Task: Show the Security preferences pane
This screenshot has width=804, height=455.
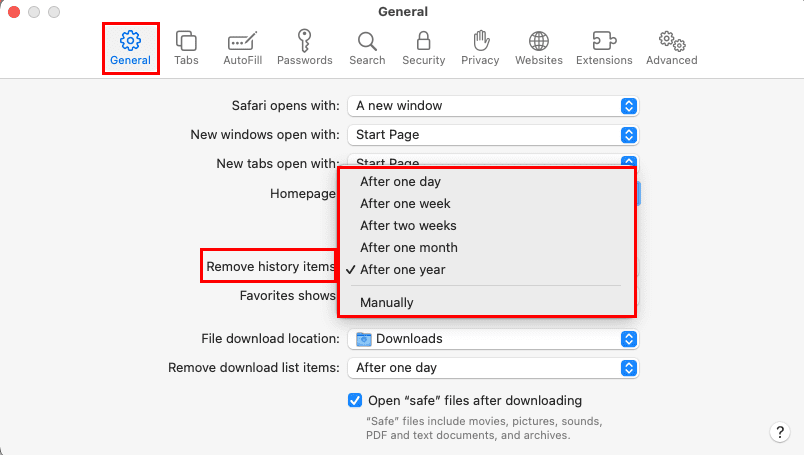Action: (423, 47)
